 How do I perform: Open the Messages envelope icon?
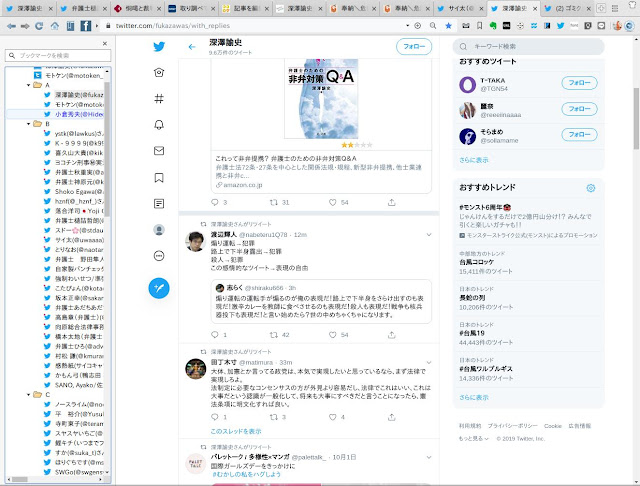coord(159,151)
